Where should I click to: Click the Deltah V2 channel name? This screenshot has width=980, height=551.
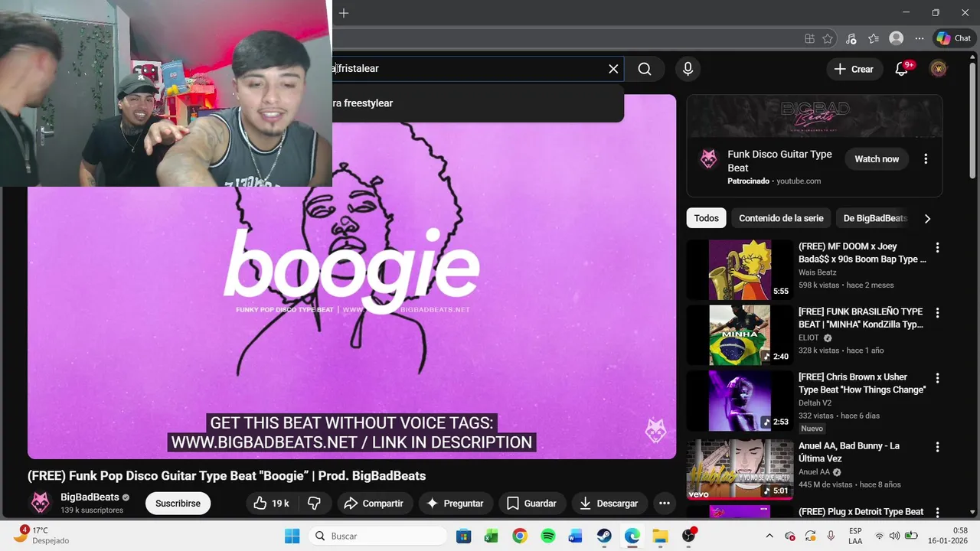(x=815, y=403)
